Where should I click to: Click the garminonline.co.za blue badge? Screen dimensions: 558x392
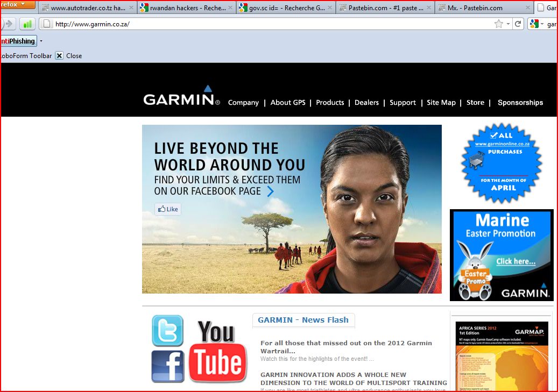[x=502, y=163]
